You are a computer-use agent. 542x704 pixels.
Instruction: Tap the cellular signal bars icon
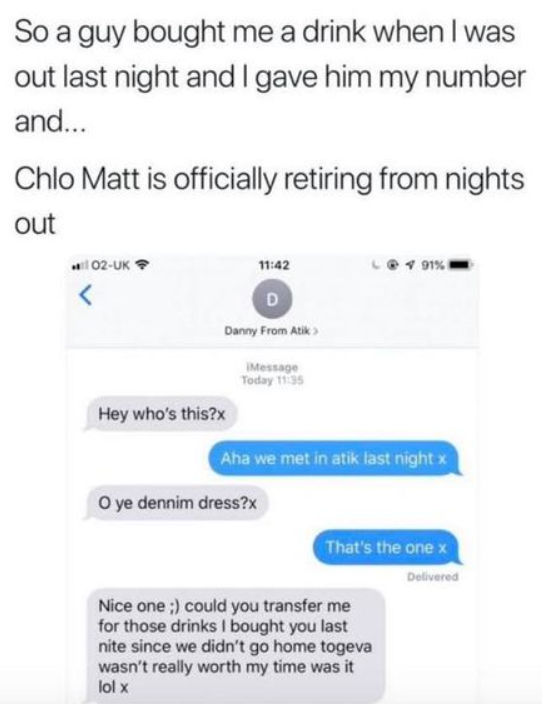click(80, 265)
